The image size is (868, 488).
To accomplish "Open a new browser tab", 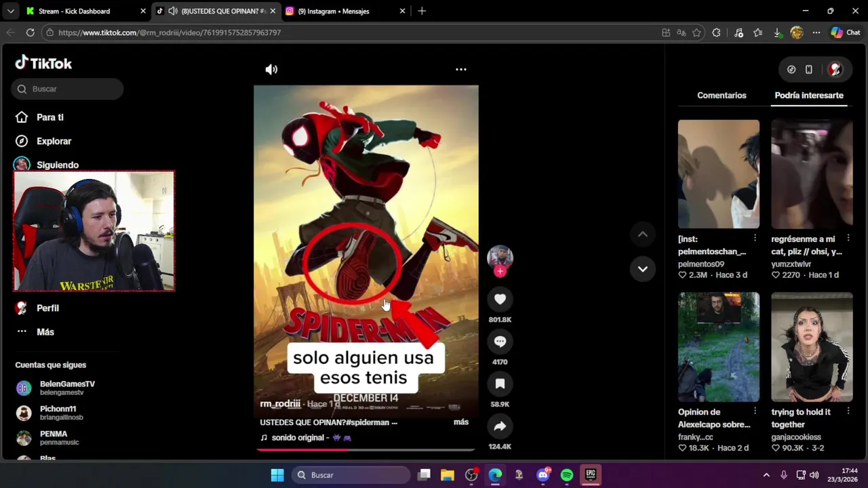I will pyautogui.click(x=422, y=11).
